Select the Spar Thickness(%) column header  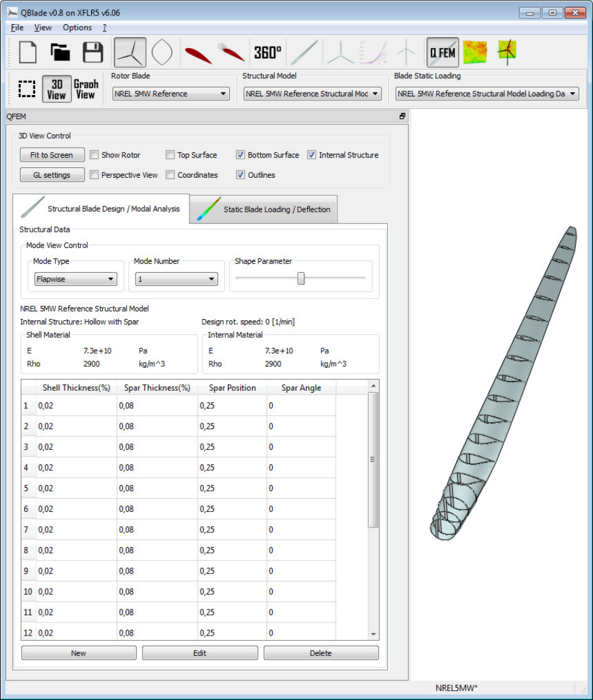point(157,387)
